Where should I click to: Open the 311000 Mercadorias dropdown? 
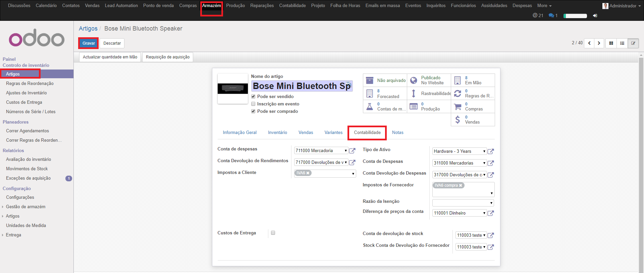(459, 163)
